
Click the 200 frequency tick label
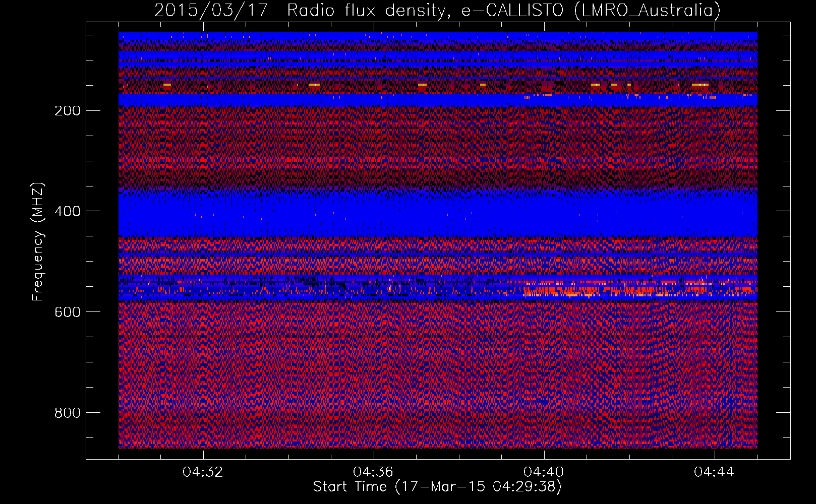(68, 110)
